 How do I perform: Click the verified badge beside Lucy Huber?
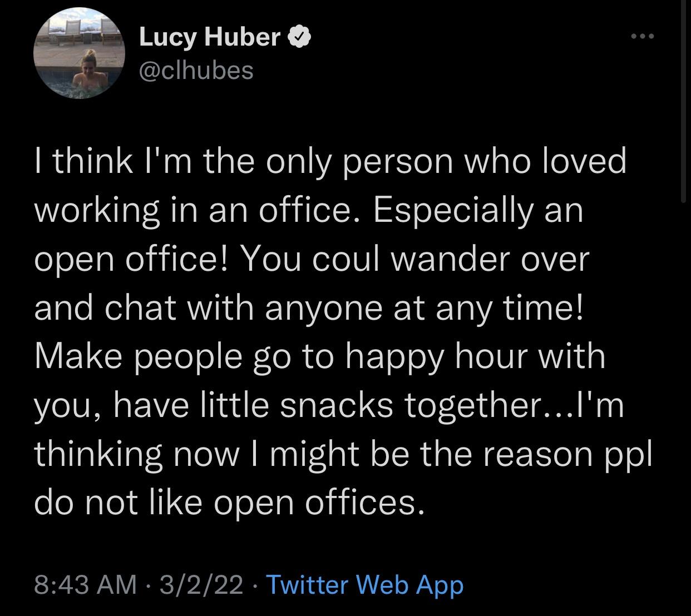pos(298,37)
